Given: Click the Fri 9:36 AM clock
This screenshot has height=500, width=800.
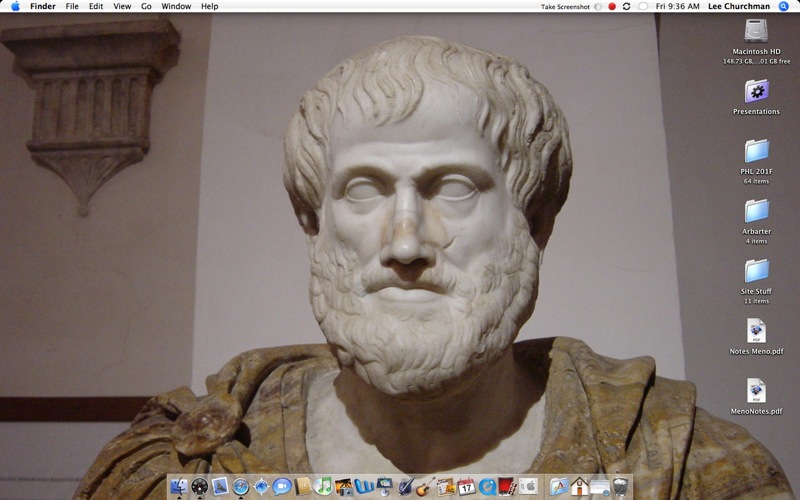Looking at the screenshot, I should click(677, 6).
